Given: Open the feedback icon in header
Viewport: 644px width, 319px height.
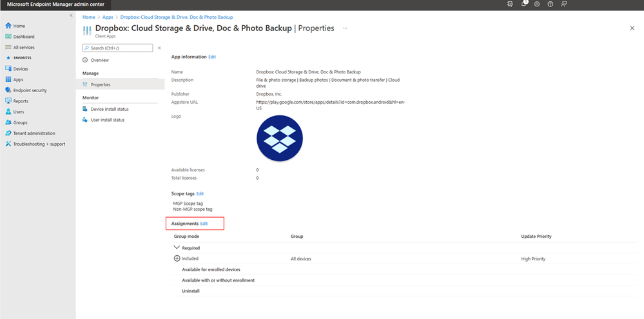Looking at the screenshot, I should pyautogui.click(x=564, y=4).
